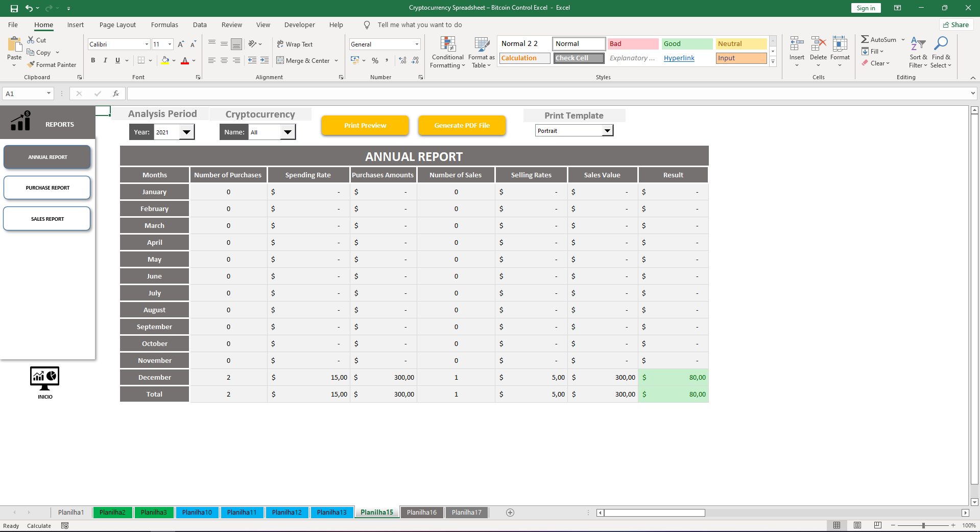Click the Save icon in title bar

point(14,8)
